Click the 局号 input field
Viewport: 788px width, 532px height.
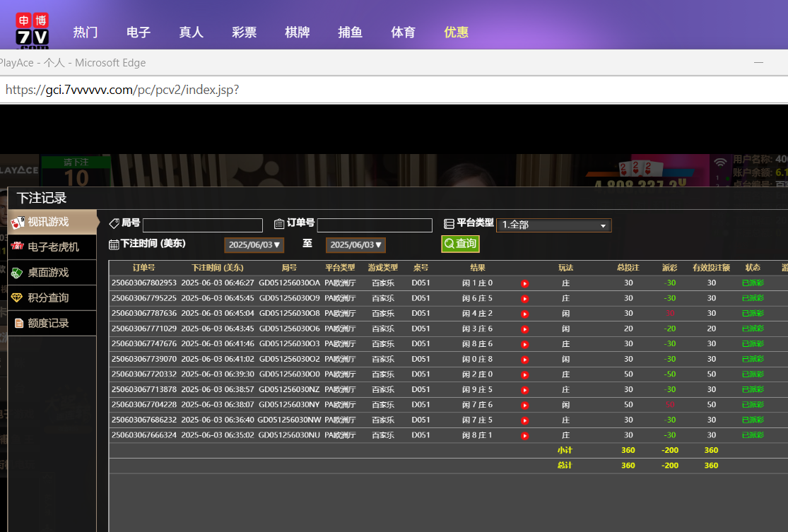click(x=202, y=225)
